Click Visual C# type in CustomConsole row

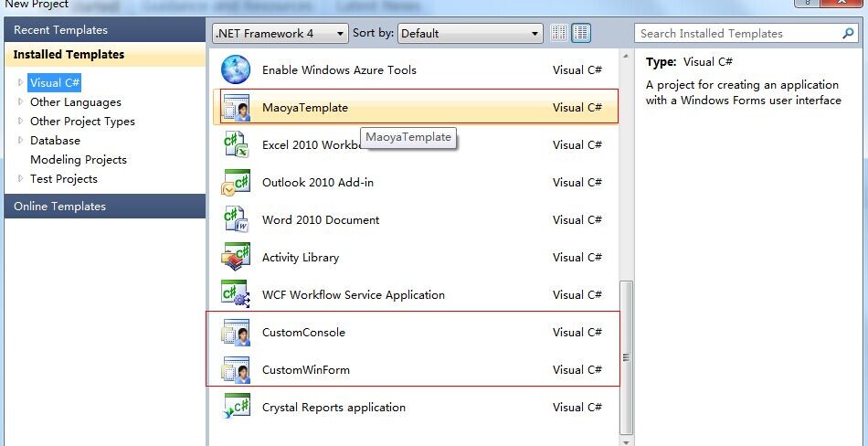click(577, 333)
